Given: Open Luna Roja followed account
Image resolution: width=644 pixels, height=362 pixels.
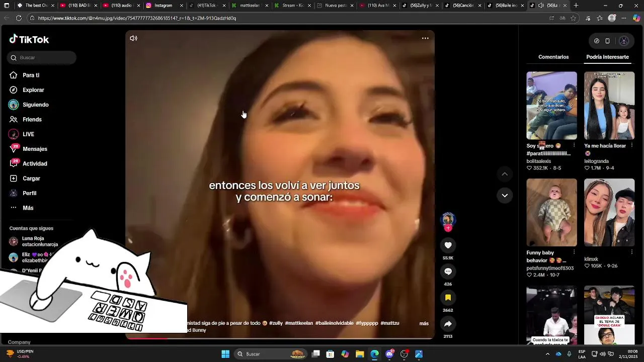Looking at the screenshot, I should (40, 241).
